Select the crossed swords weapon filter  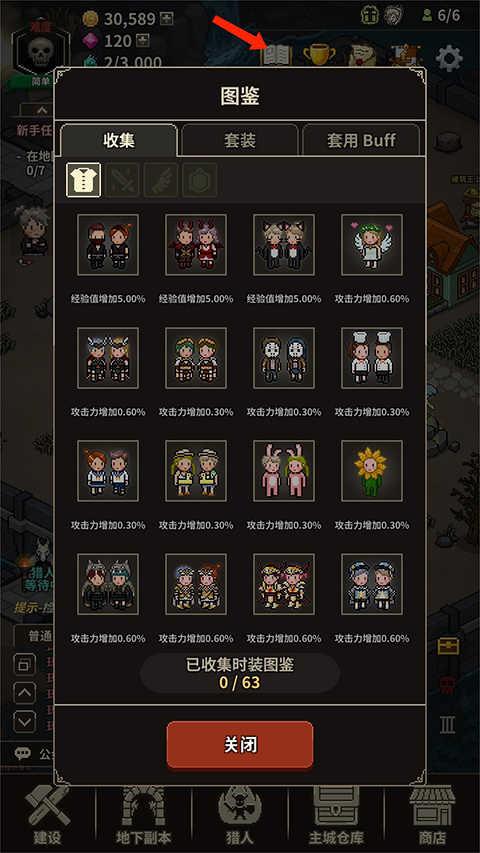click(122, 180)
